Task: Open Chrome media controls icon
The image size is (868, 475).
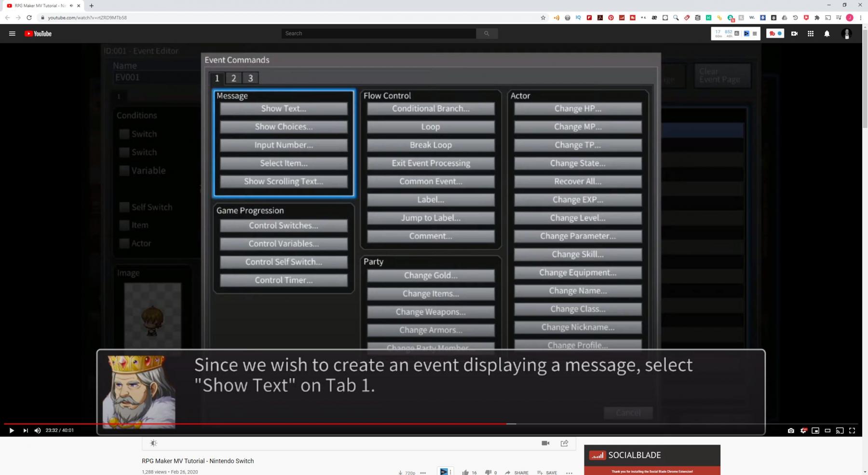Action: pos(839,17)
